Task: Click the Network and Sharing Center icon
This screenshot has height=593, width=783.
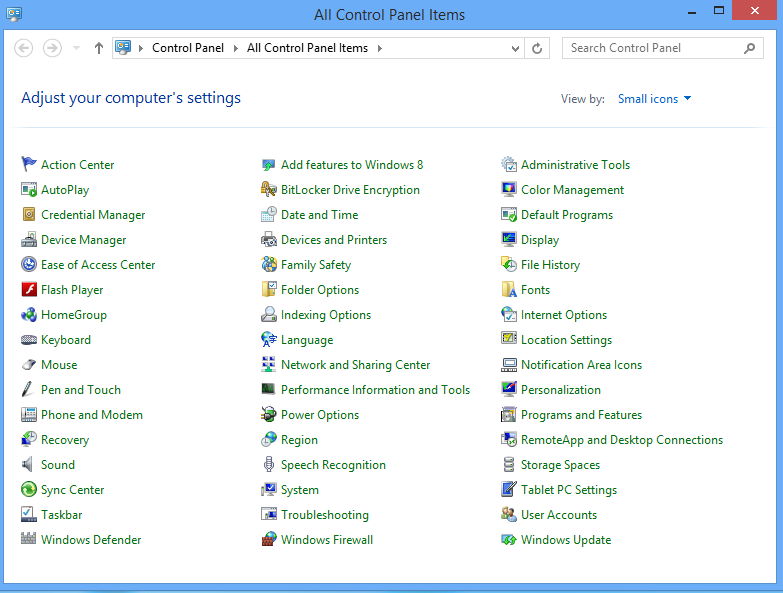Action: coord(269,365)
